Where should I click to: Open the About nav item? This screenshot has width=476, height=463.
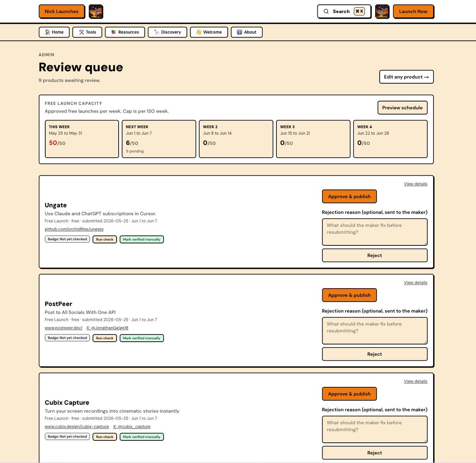click(247, 32)
